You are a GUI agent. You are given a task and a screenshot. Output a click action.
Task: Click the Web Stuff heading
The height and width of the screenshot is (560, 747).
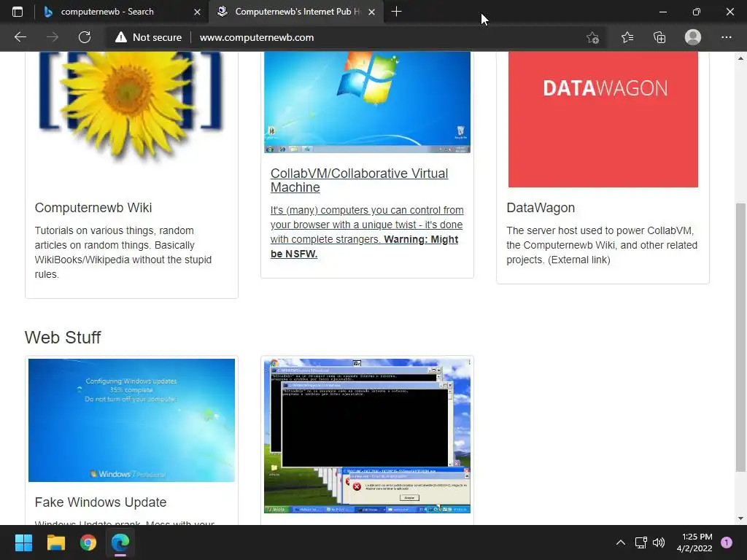(x=63, y=337)
